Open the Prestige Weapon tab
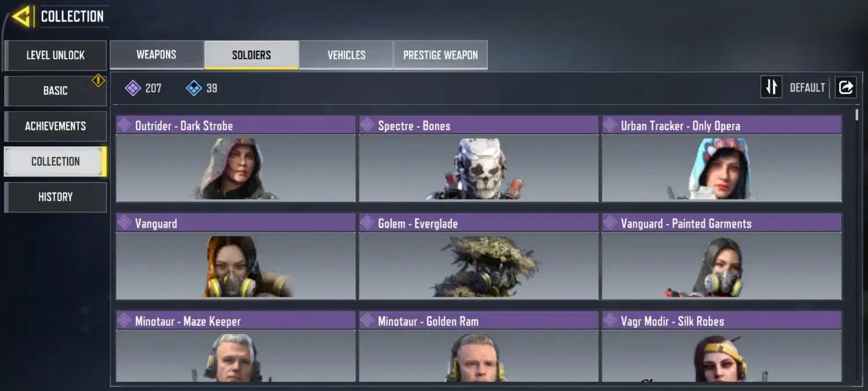The height and width of the screenshot is (391, 868). pyautogui.click(x=440, y=55)
